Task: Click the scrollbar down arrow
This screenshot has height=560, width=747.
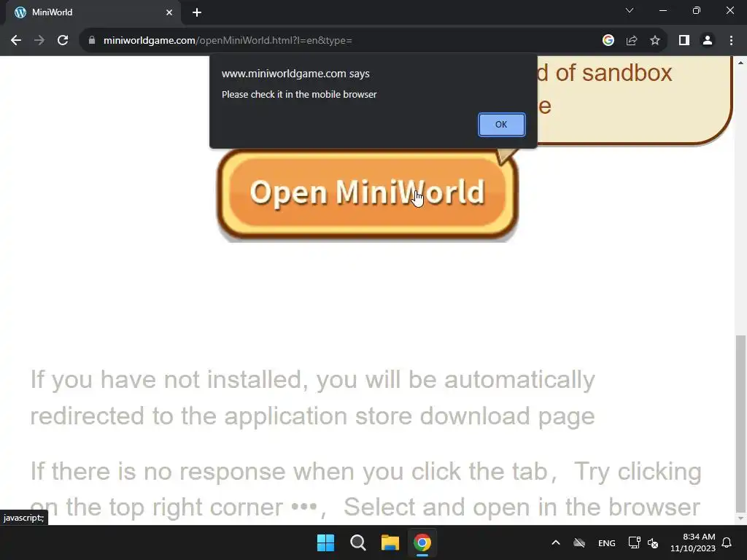Action: [x=740, y=518]
